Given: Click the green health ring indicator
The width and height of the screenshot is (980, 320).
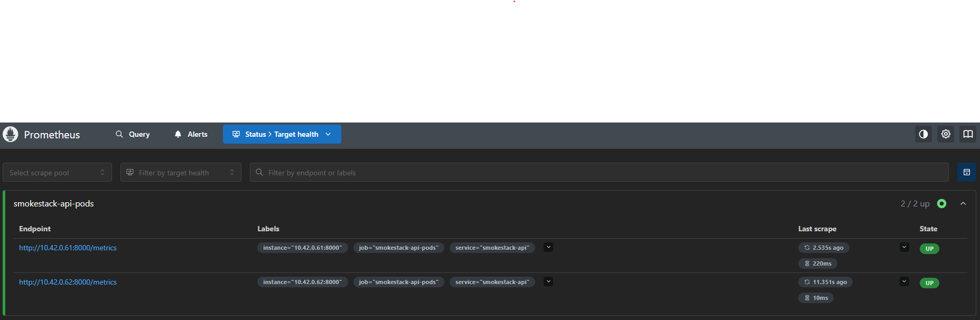Looking at the screenshot, I should tap(941, 203).
